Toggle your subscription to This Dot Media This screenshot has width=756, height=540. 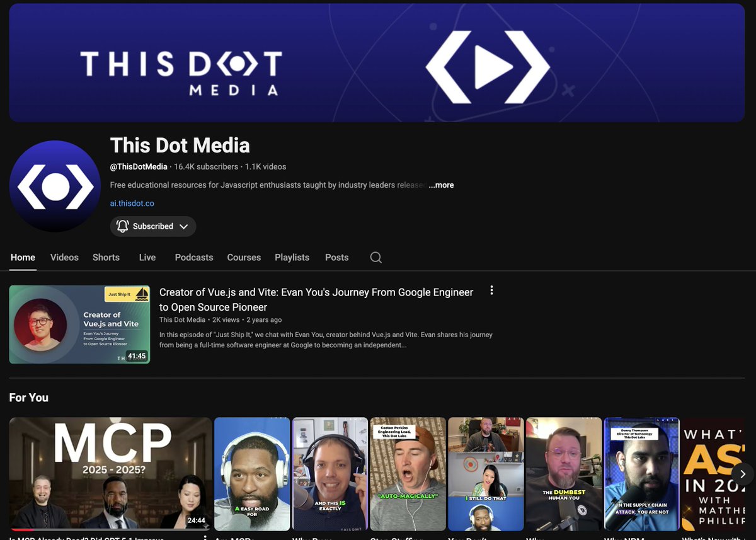point(152,226)
